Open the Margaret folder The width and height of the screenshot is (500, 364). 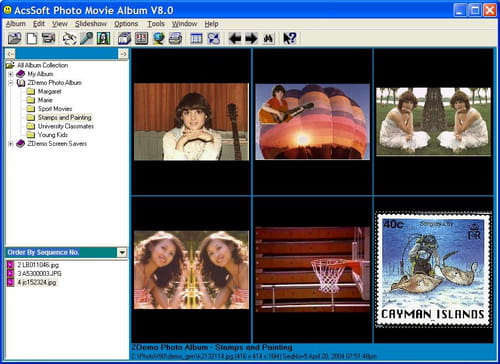click(49, 91)
